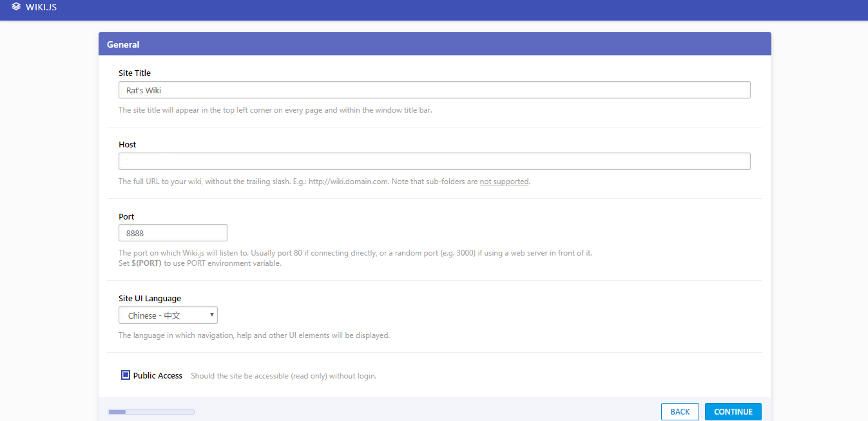Focus the Port input containing 8888
Screen dimensions: 868x421
173,233
